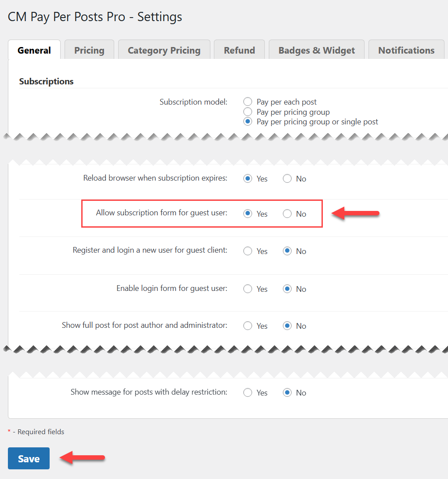Click the Allow subscription form for guest user label

click(162, 213)
